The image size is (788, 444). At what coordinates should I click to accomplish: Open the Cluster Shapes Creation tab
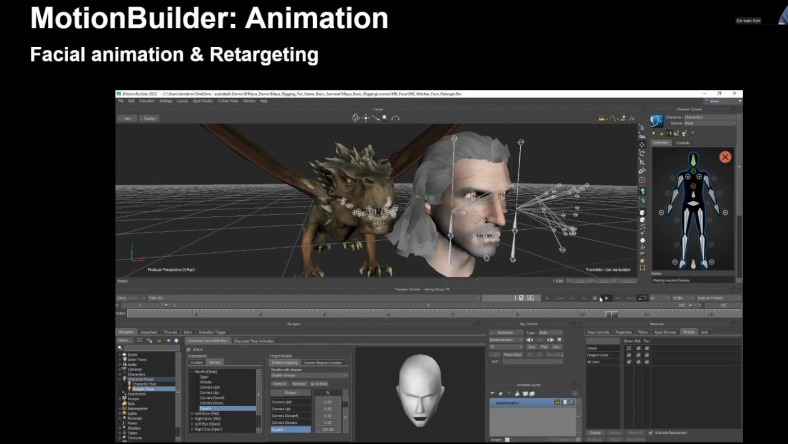(x=323, y=363)
